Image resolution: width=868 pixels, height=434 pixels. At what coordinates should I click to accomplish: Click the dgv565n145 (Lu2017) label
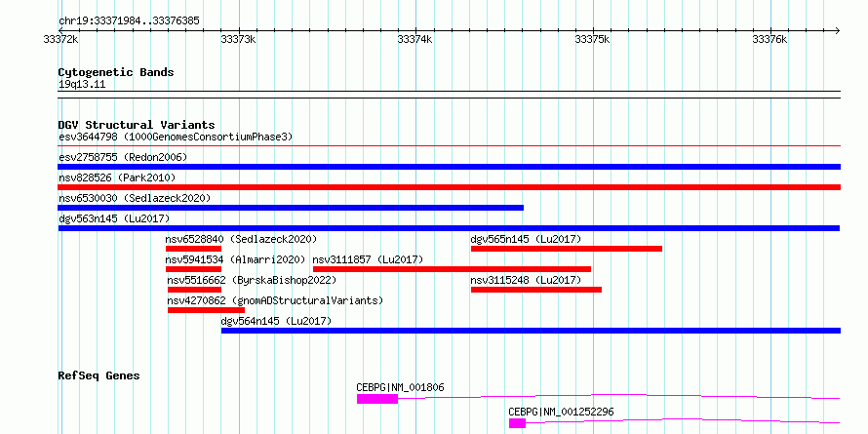pyautogui.click(x=526, y=239)
